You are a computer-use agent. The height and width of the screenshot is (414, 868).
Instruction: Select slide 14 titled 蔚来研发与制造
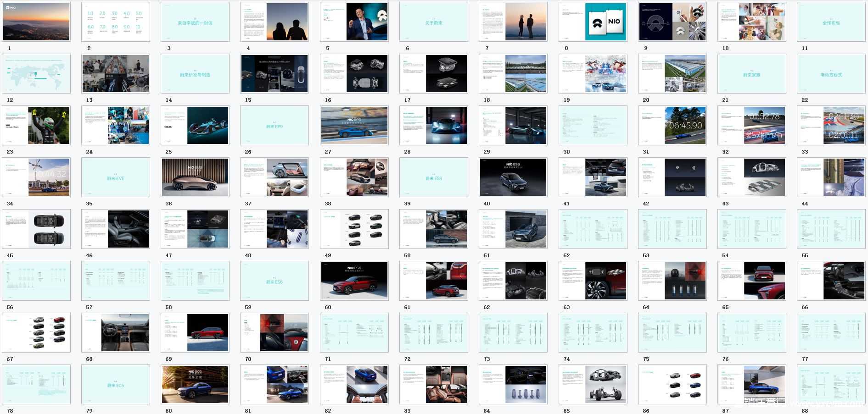point(195,73)
